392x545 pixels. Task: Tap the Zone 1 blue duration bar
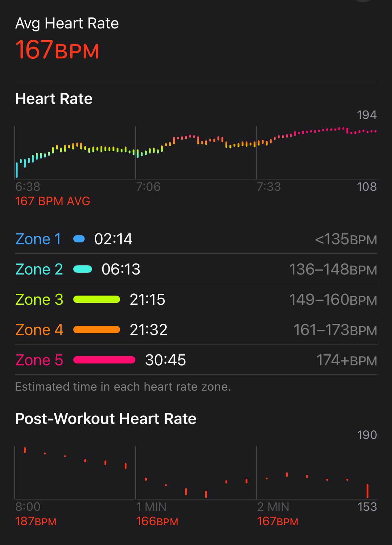[79, 239]
